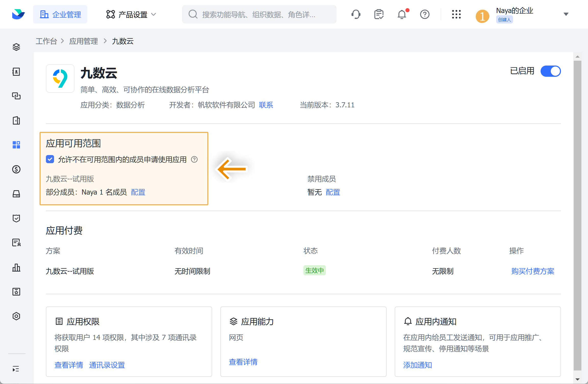The width and height of the screenshot is (588, 384).
Task: Click the 网页 capability text
Action: 236,337
